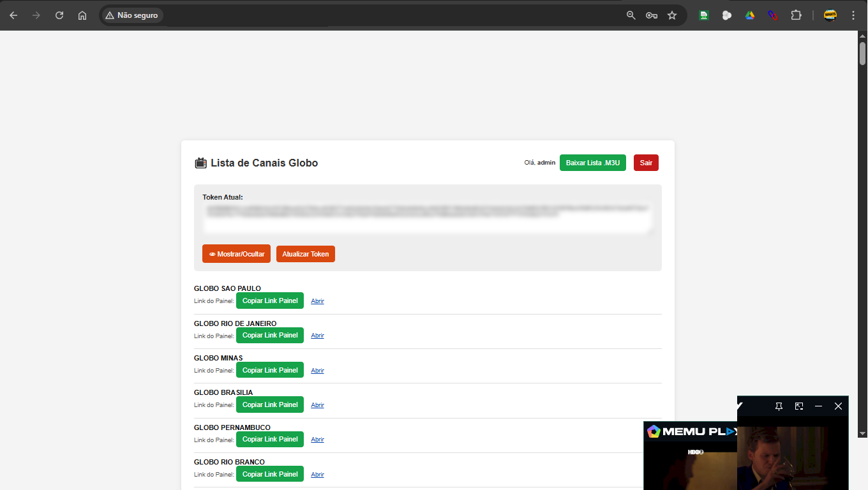Pin the picture-in-picture video window
The width and height of the screenshot is (868, 490).
tap(779, 406)
